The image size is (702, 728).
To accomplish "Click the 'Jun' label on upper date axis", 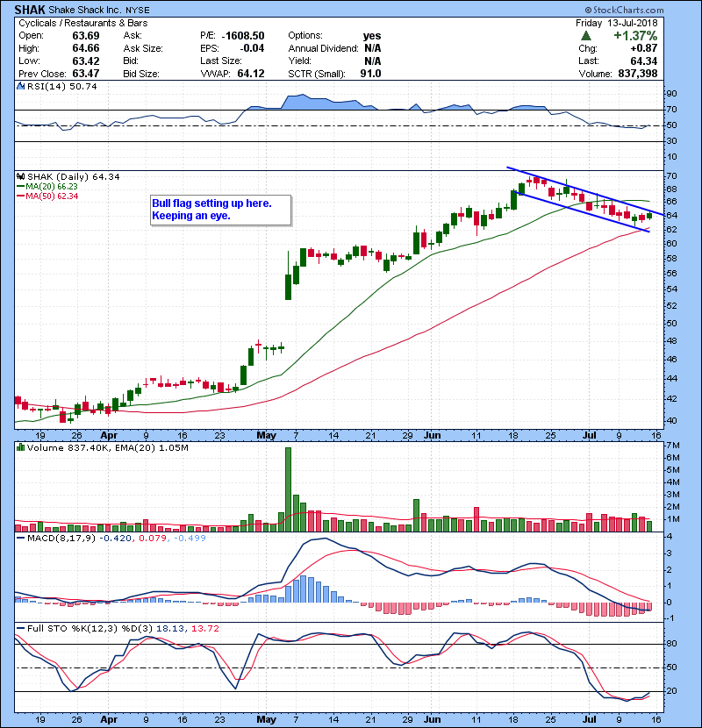I will click(432, 436).
